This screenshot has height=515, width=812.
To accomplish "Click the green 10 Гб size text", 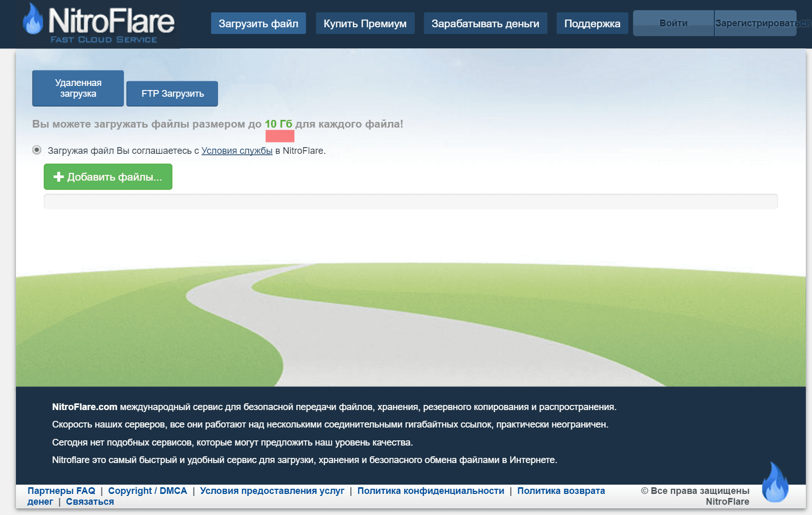I will point(279,124).
